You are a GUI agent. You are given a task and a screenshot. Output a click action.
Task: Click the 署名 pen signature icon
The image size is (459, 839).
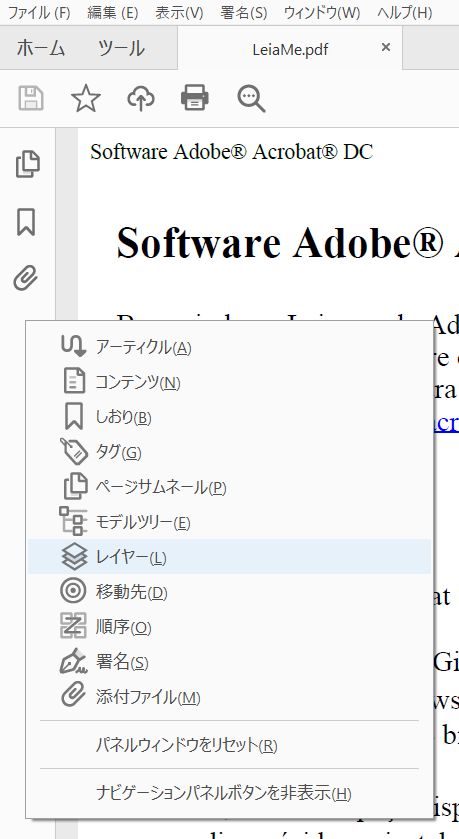click(73, 661)
